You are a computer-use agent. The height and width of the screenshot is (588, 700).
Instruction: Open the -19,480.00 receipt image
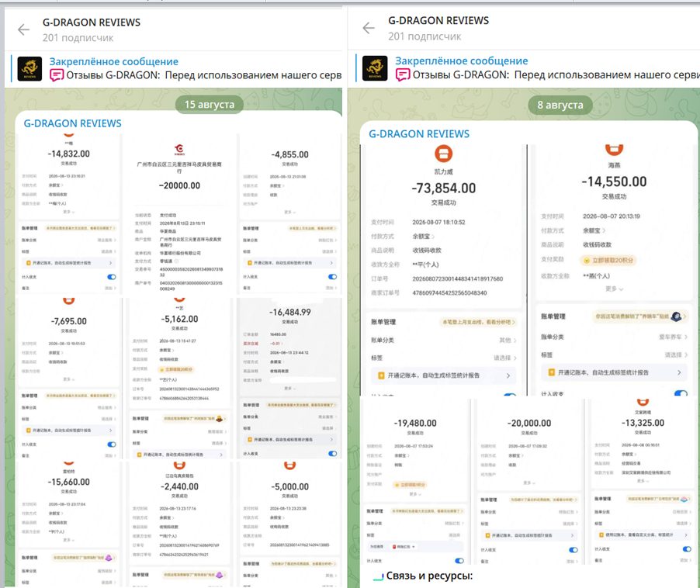pos(415,482)
